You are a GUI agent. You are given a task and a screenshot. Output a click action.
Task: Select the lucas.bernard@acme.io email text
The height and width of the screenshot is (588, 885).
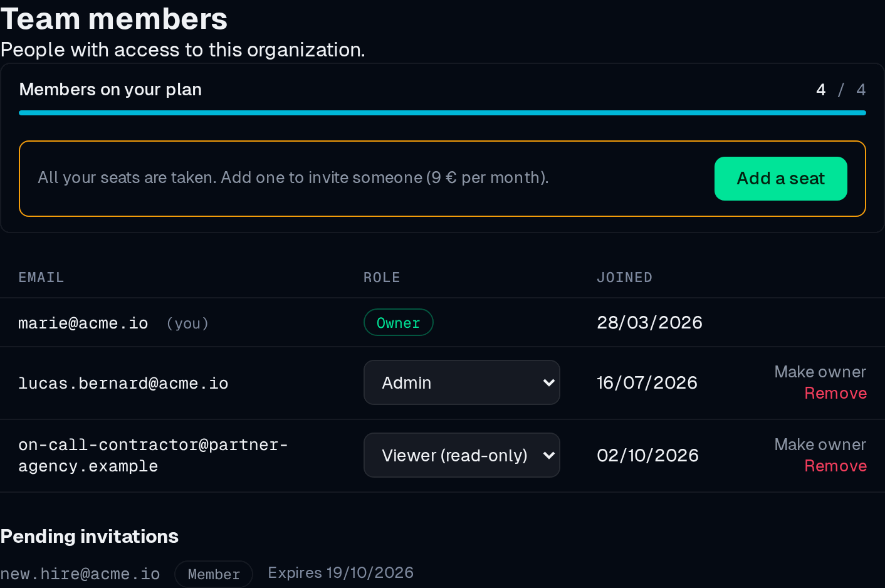pos(123,383)
